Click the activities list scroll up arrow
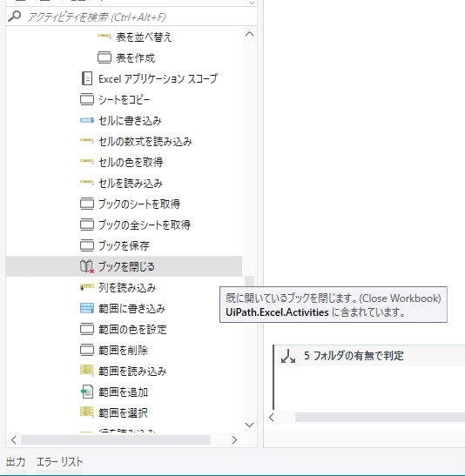Screen dimensions: 465x476 click(x=249, y=34)
